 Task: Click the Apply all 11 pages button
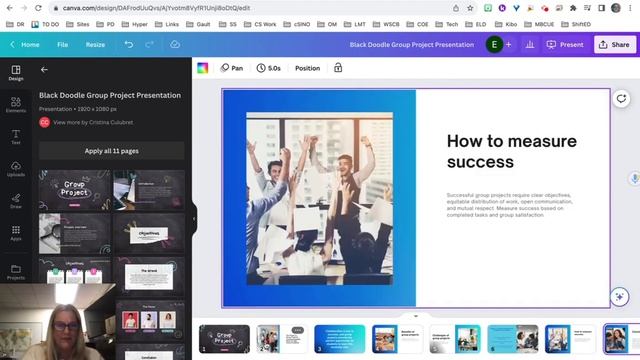pyautogui.click(x=111, y=151)
